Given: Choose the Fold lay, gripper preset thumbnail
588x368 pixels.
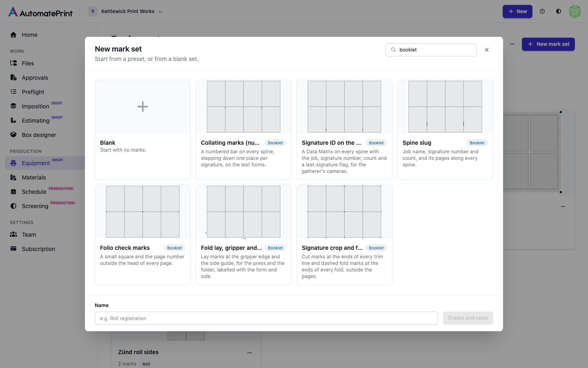Looking at the screenshot, I should pos(243,212).
